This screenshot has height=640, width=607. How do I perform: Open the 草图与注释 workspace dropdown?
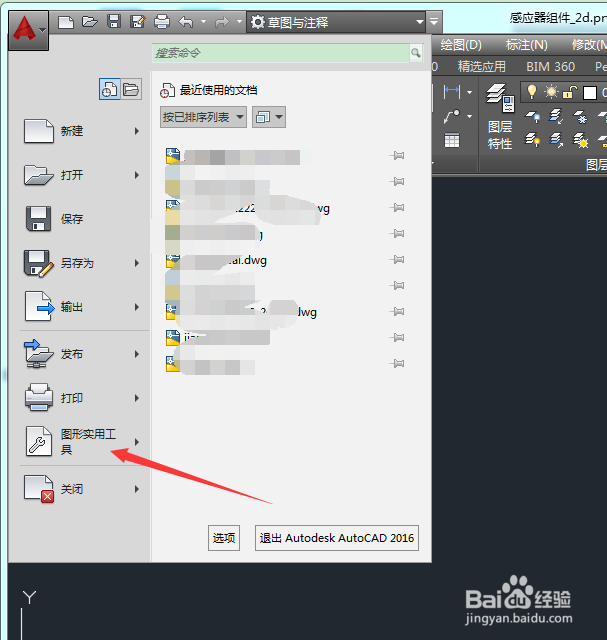click(x=336, y=22)
